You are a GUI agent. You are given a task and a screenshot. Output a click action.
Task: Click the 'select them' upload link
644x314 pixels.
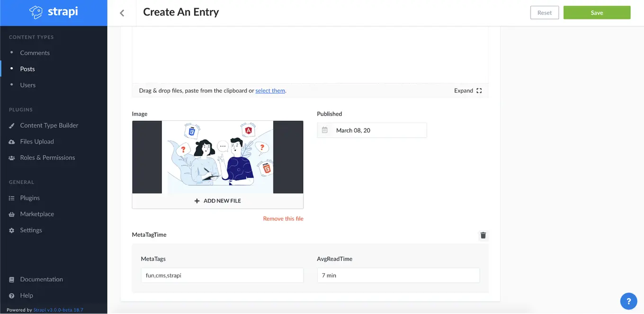(x=270, y=90)
